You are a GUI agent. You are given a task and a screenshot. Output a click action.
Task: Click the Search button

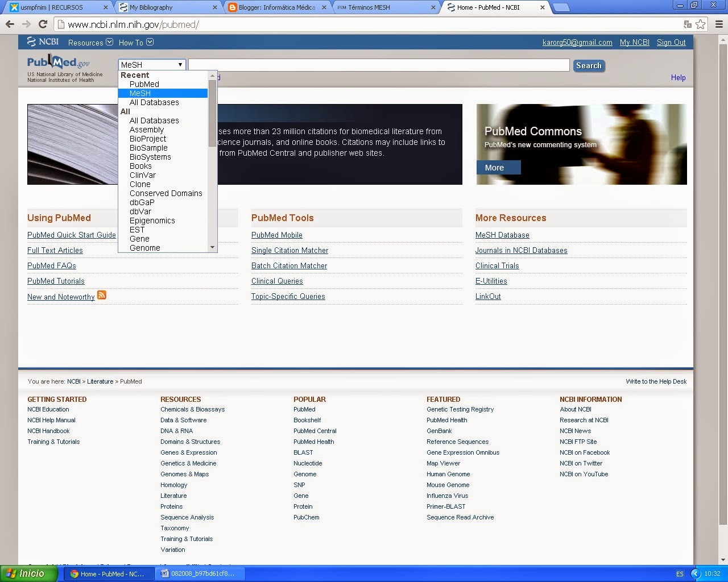pos(589,65)
